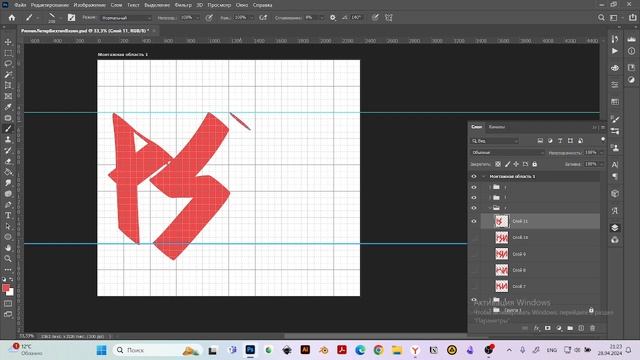
Task: Click the create adjustment layer icon
Action: click(x=559, y=328)
